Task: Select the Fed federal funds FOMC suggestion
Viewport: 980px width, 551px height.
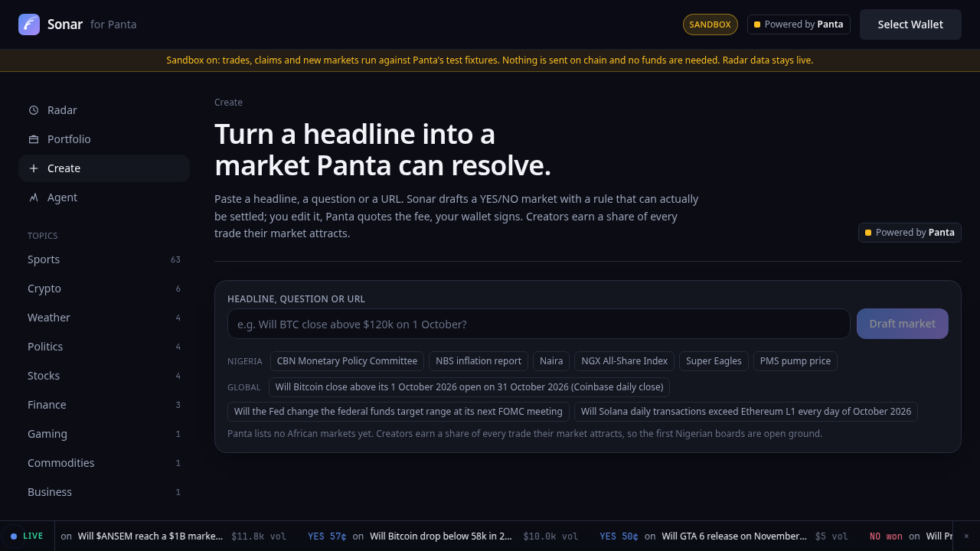Action: 398,412
